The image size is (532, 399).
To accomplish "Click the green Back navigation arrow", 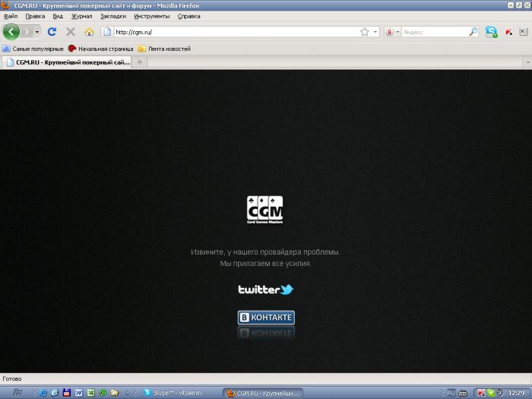I will click(11, 32).
